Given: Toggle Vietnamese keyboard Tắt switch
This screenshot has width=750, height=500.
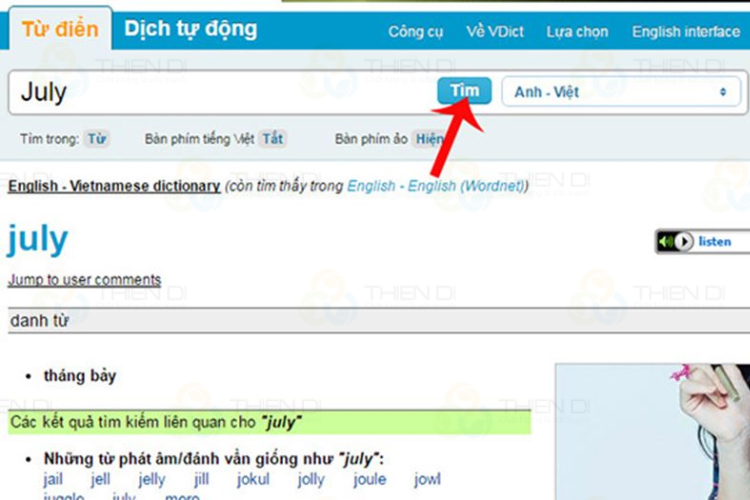Looking at the screenshot, I should coord(272,139).
